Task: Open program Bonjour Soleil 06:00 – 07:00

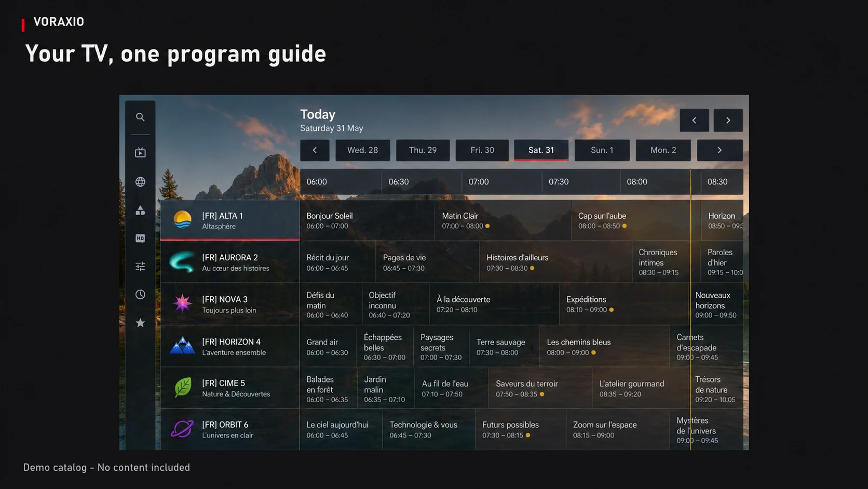Action: [x=367, y=220]
